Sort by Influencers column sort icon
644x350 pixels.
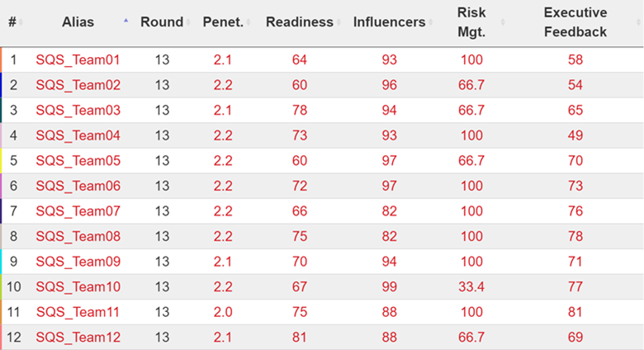431,22
